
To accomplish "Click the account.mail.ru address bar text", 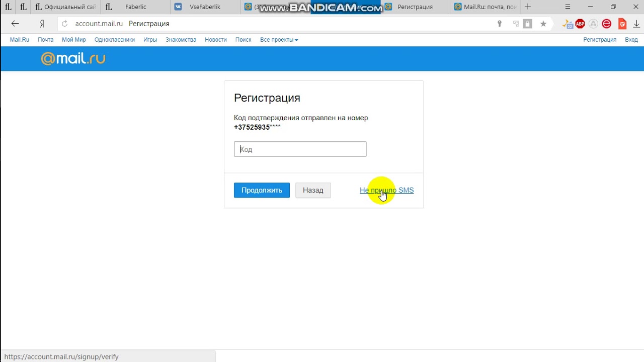I will click(99, 24).
